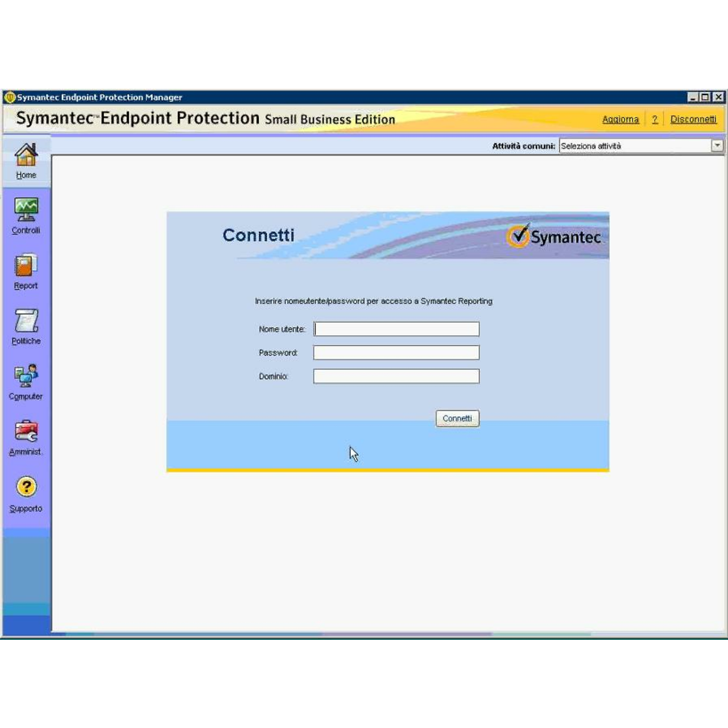Viewport: 728px width, 728px height.
Task: Open the Controlli panel
Action: (26, 213)
